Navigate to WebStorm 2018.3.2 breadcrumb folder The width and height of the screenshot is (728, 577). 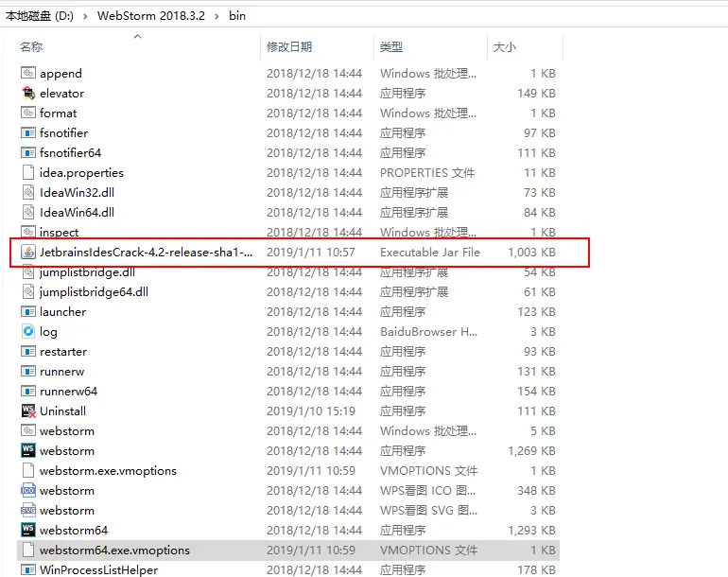(x=151, y=16)
